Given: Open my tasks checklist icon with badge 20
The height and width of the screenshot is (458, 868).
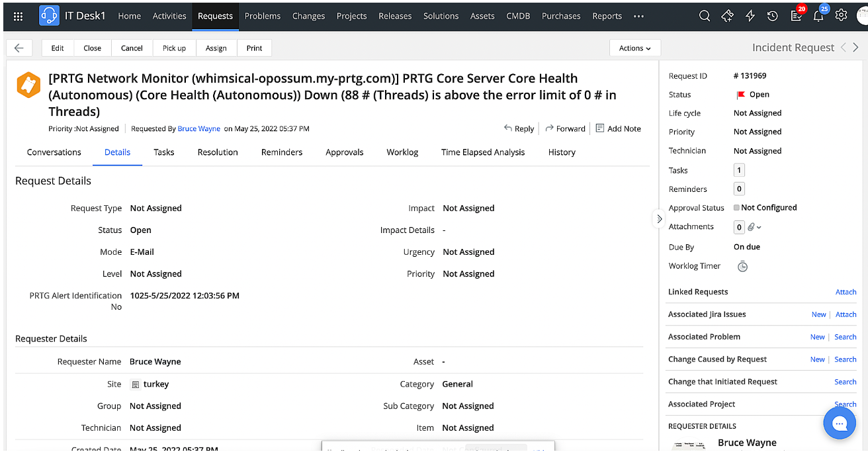Looking at the screenshot, I should coord(797,15).
